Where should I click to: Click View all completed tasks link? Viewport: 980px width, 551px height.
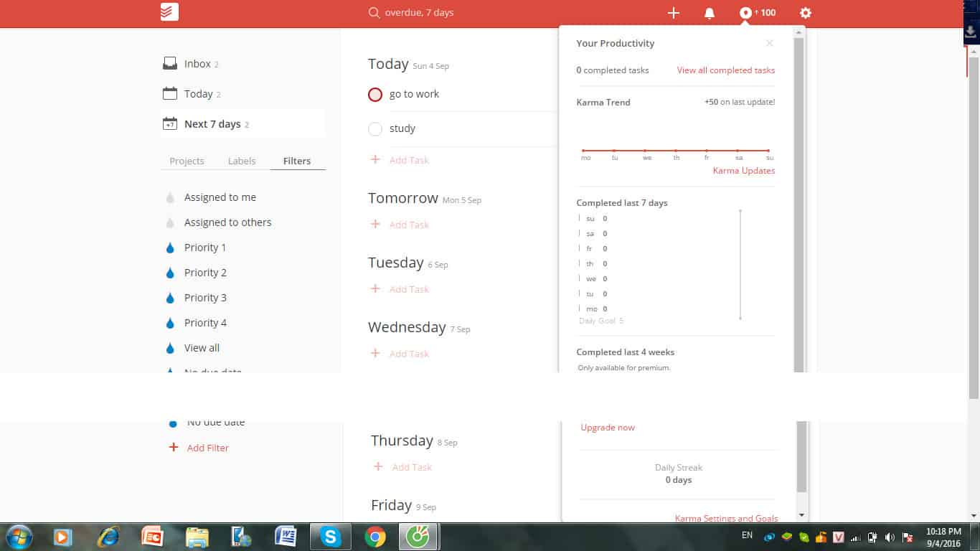tap(725, 70)
